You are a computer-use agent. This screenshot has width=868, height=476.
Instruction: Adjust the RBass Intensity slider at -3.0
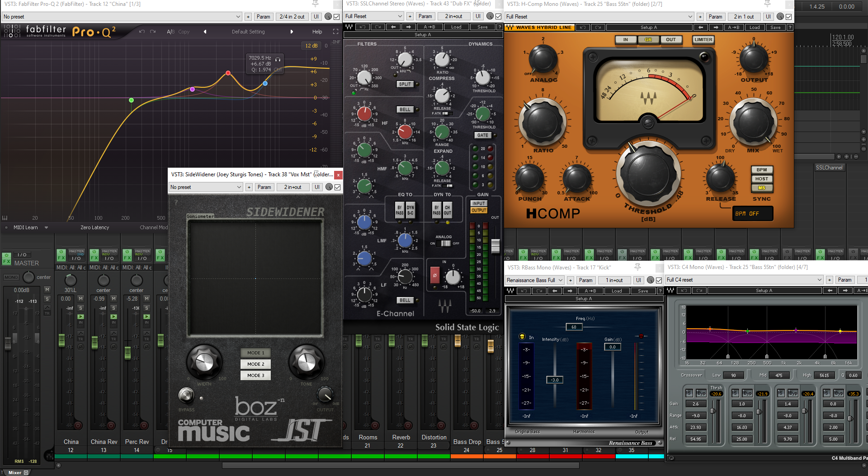tap(555, 380)
